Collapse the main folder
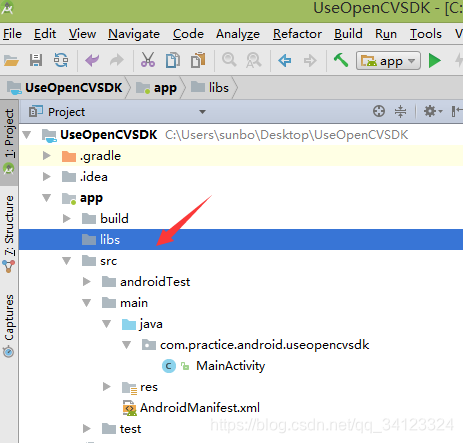 87,303
